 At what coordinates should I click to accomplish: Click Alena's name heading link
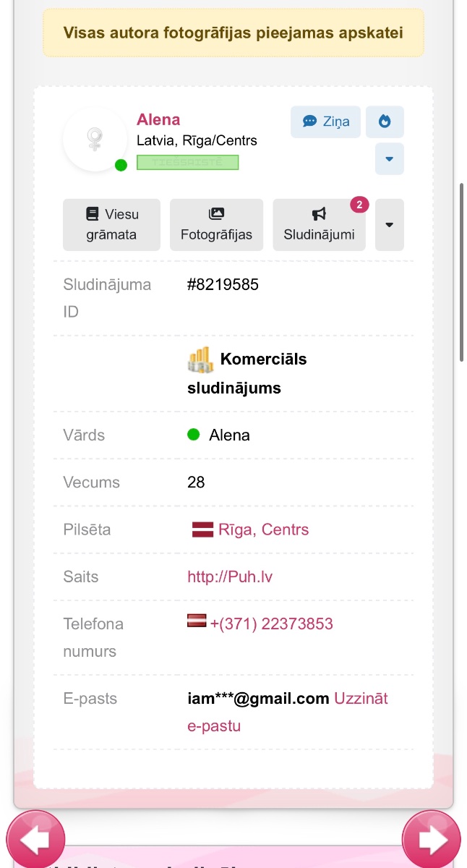158,119
